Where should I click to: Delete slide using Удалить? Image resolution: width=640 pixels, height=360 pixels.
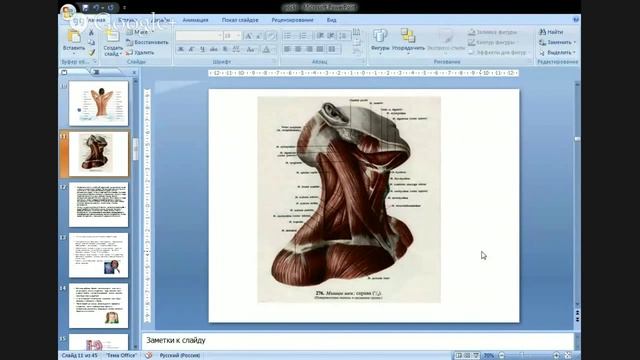[x=140, y=53]
